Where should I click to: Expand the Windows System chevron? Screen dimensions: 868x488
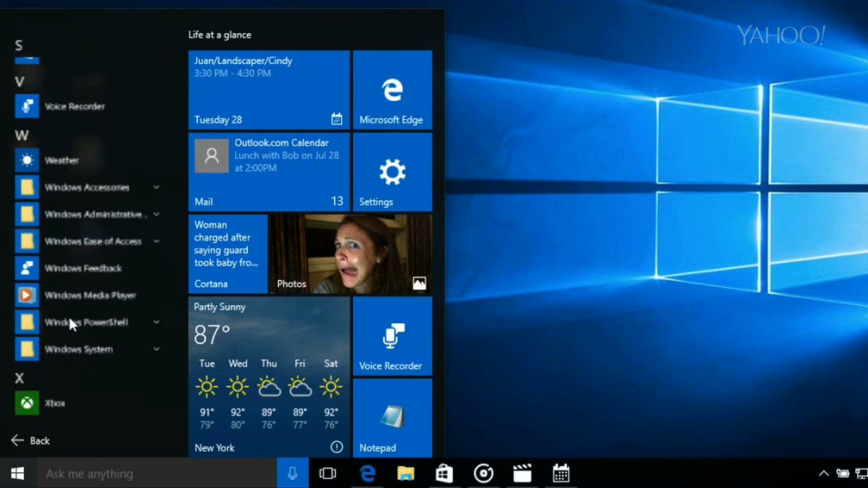(156, 349)
